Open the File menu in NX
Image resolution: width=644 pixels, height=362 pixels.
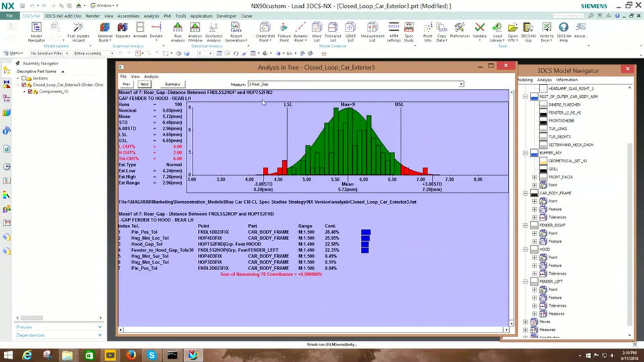9,15
